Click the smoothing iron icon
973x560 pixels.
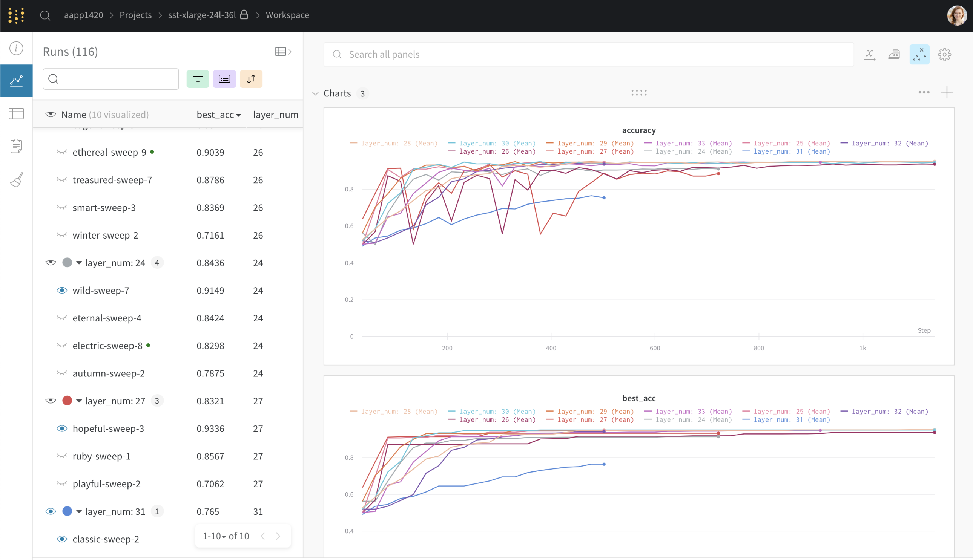(894, 55)
